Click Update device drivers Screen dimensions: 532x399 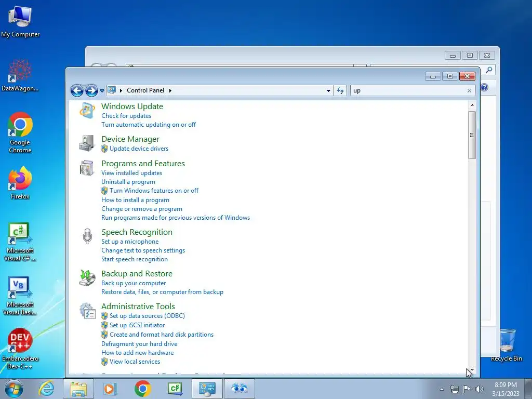point(139,149)
